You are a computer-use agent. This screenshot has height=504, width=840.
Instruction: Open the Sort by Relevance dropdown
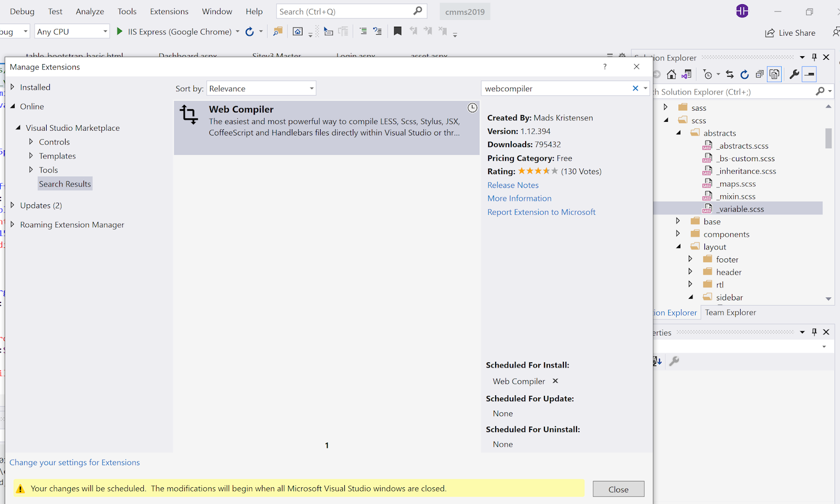(261, 88)
